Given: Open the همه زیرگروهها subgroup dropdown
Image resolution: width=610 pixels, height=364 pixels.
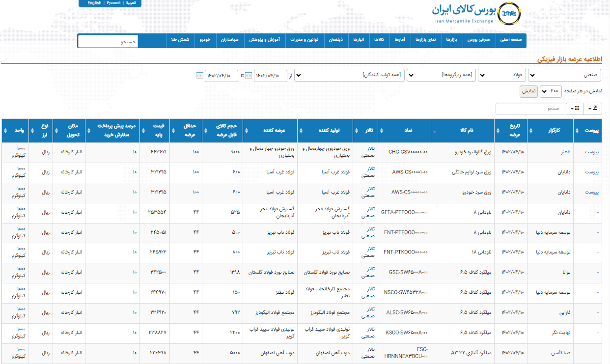Looking at the screenshot, I should (441, 75).
